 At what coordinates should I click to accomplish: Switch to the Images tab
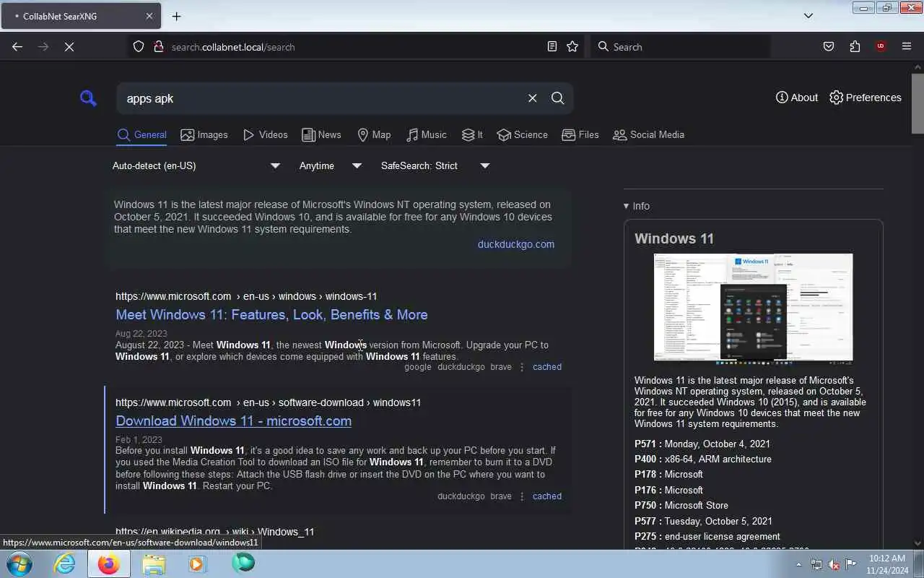pos(204,135)
